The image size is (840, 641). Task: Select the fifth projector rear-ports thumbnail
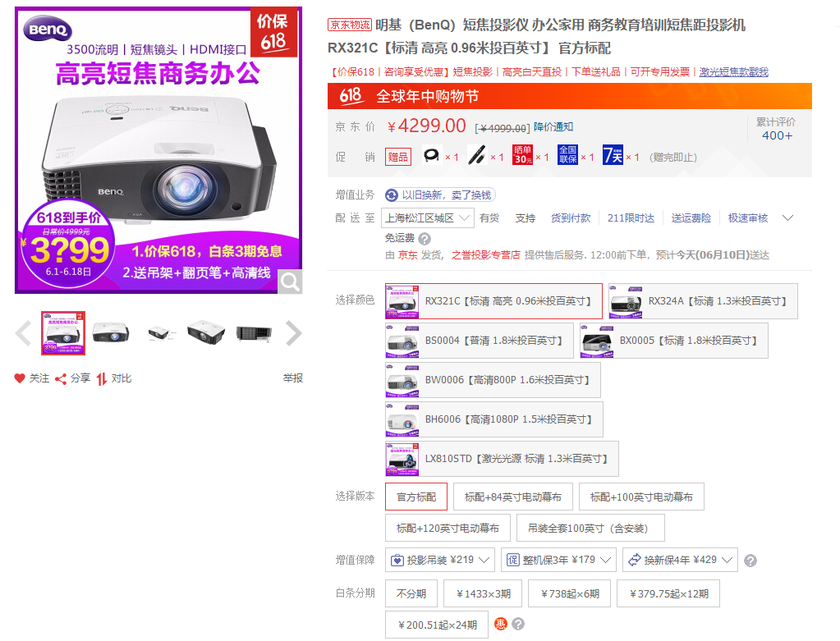[x=254, y=333]
